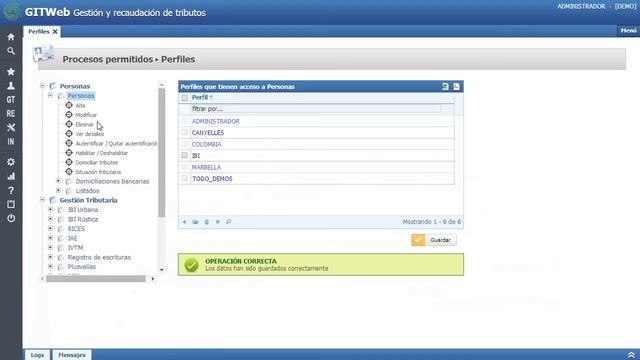Open the Logs tab
640x360 pixels.
(37, 355)
